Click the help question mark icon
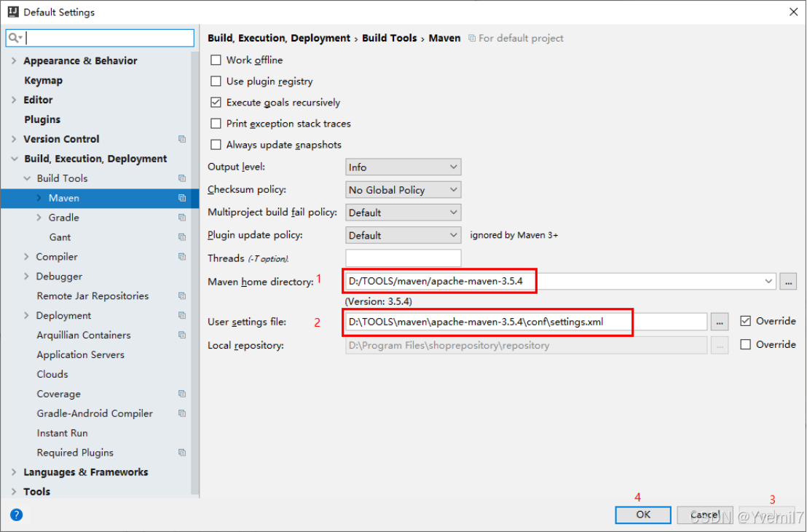This screenshot has height=532, width=807. 17,515
